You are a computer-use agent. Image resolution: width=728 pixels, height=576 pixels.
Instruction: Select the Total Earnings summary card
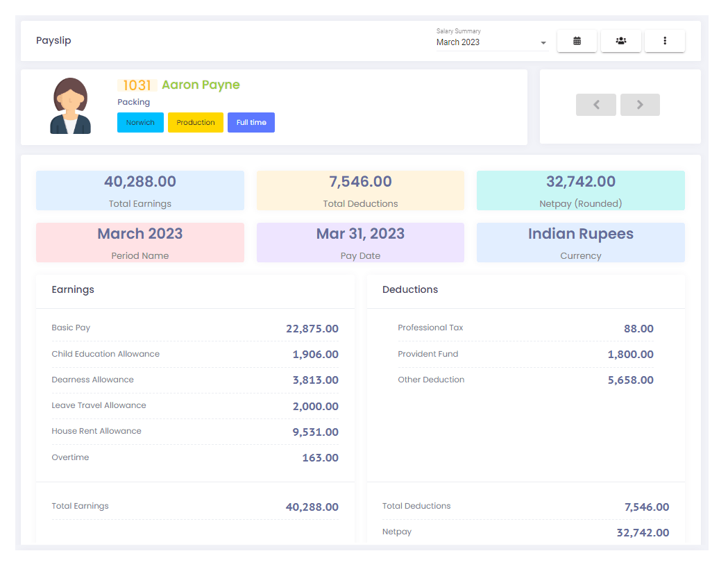(x=140, y=190)
